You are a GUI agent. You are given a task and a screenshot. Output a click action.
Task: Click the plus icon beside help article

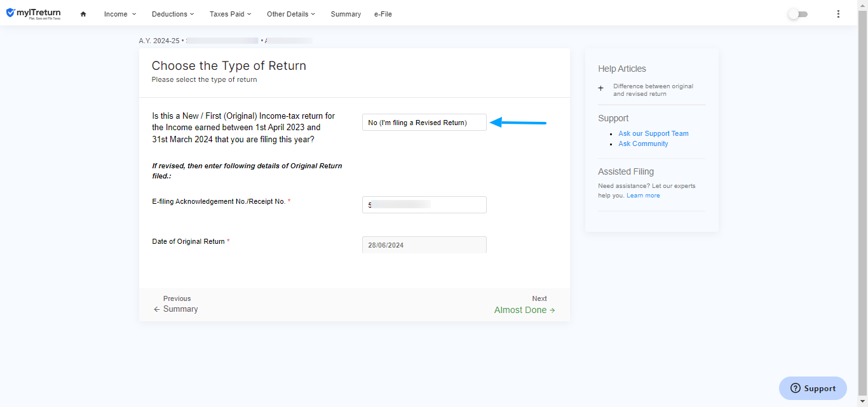coord(601,89)
